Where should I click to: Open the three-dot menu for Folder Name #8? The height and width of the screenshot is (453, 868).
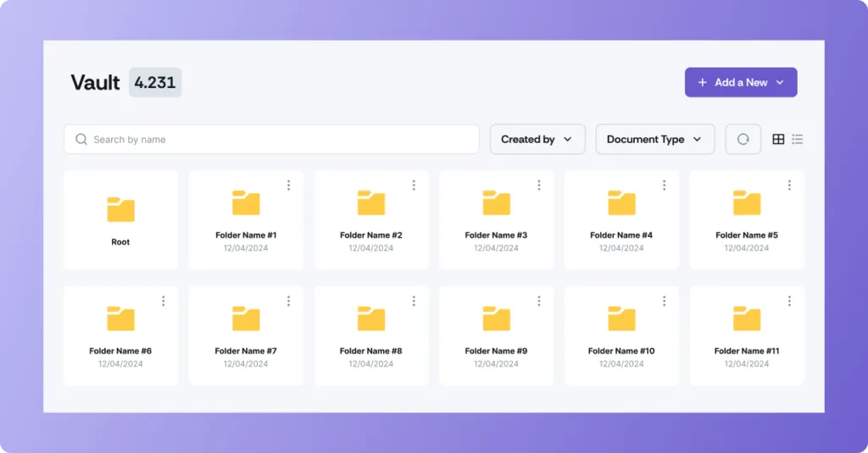(x=414, y=301)
